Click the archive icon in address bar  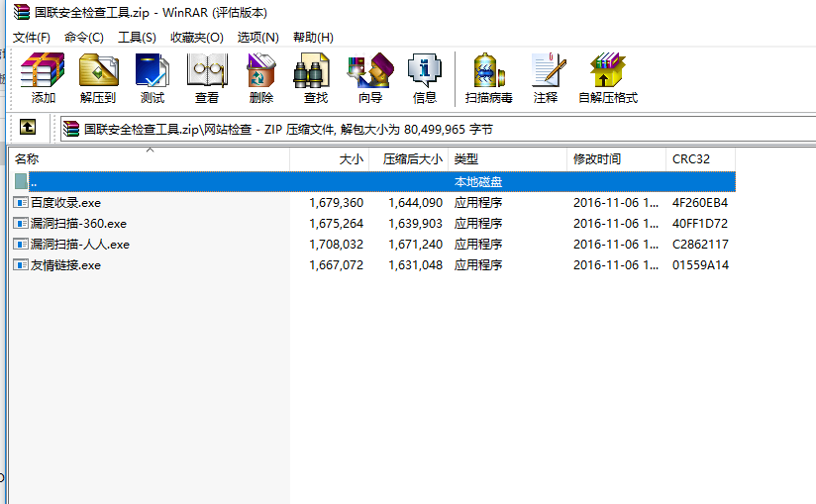[71, 129]
